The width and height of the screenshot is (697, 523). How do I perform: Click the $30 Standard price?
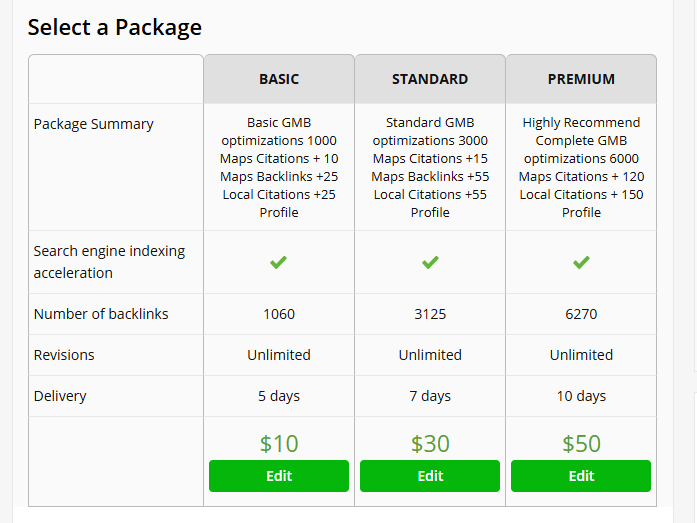(430, 443)
